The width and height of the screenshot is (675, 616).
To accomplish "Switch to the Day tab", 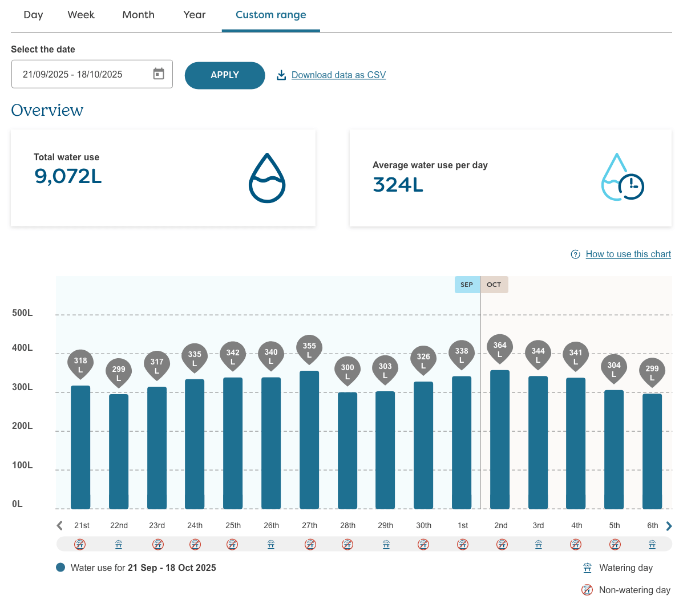I will (x=33, y=15).
